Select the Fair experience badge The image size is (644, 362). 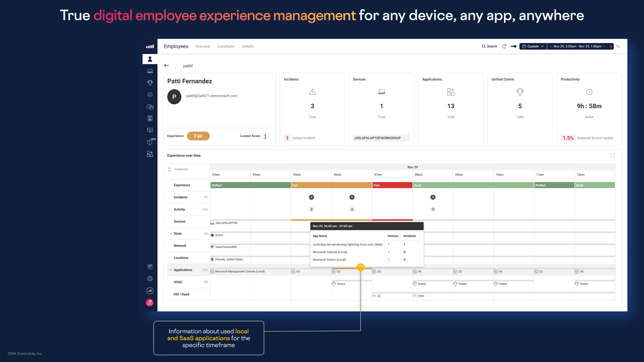pyautogui.click(x=198, y=136)
